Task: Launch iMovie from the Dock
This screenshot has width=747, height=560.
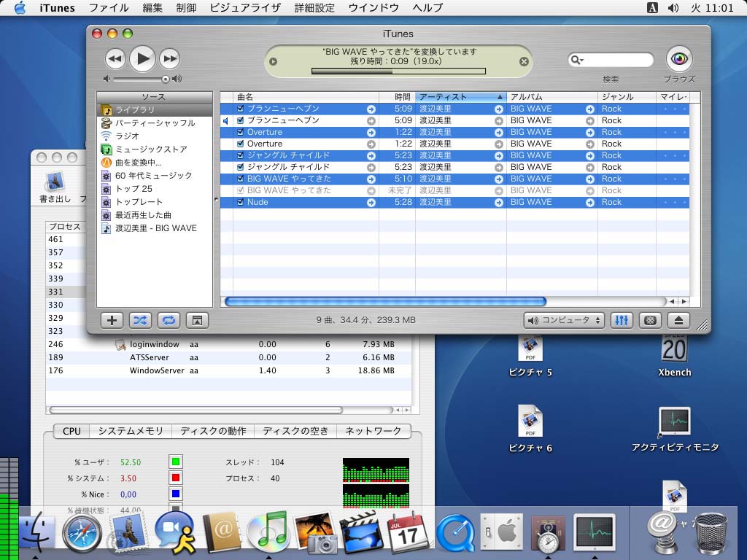Action: point(361,532)
